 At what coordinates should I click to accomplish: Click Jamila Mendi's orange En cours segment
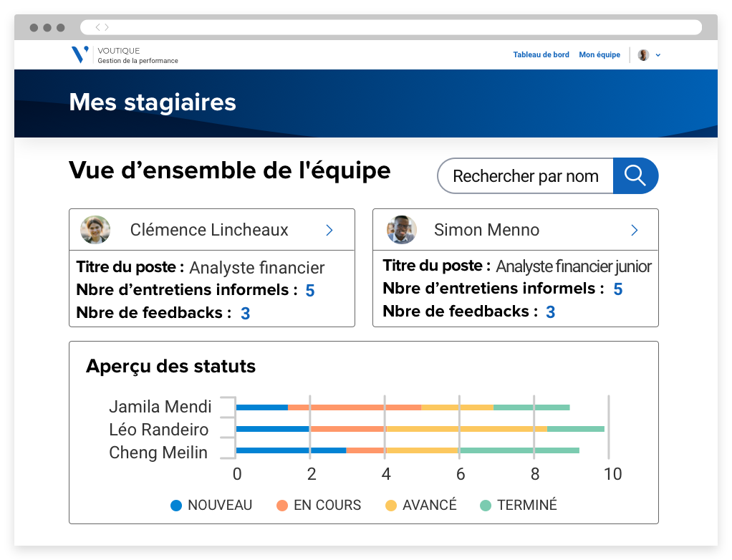(x=355, y=407)
